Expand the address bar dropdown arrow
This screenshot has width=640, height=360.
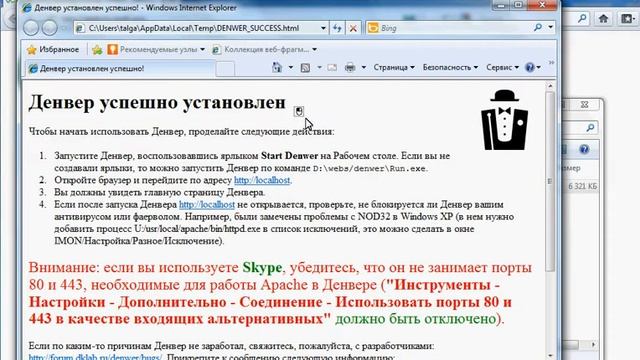pyautogui.click(x=323, y=28)
